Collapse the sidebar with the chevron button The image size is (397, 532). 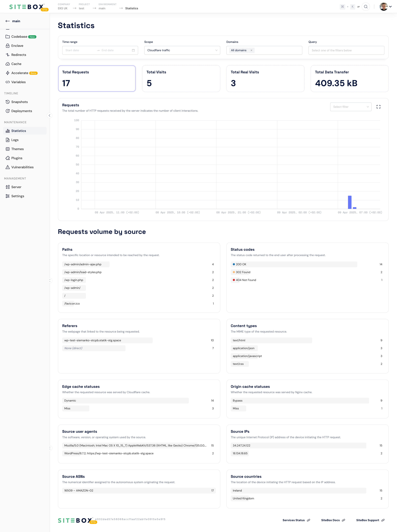click(x=50, y=115)
